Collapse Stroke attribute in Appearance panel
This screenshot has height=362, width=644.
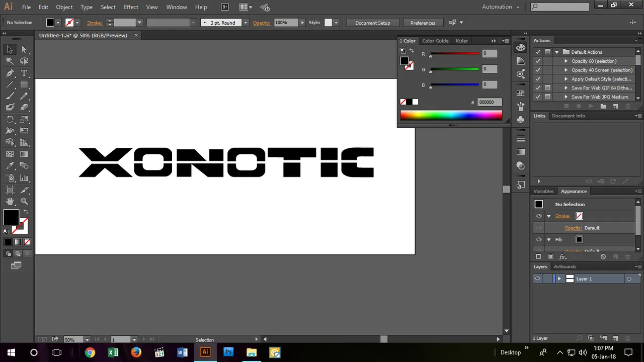pos(549,216)
